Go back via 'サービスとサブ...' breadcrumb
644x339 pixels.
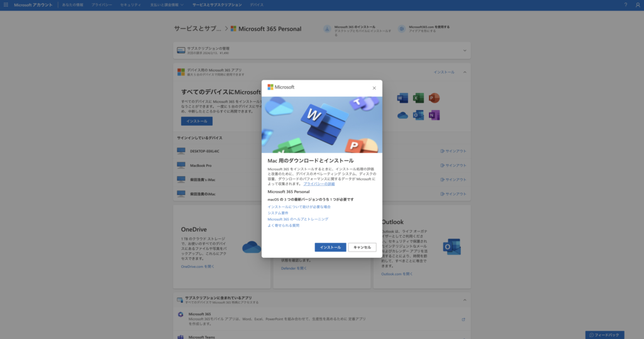197,29
